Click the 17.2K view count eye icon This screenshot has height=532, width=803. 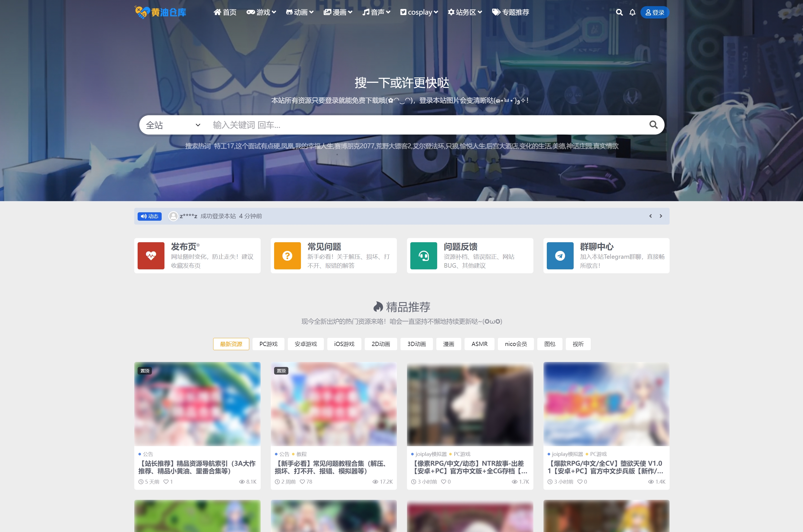[375, 482]
